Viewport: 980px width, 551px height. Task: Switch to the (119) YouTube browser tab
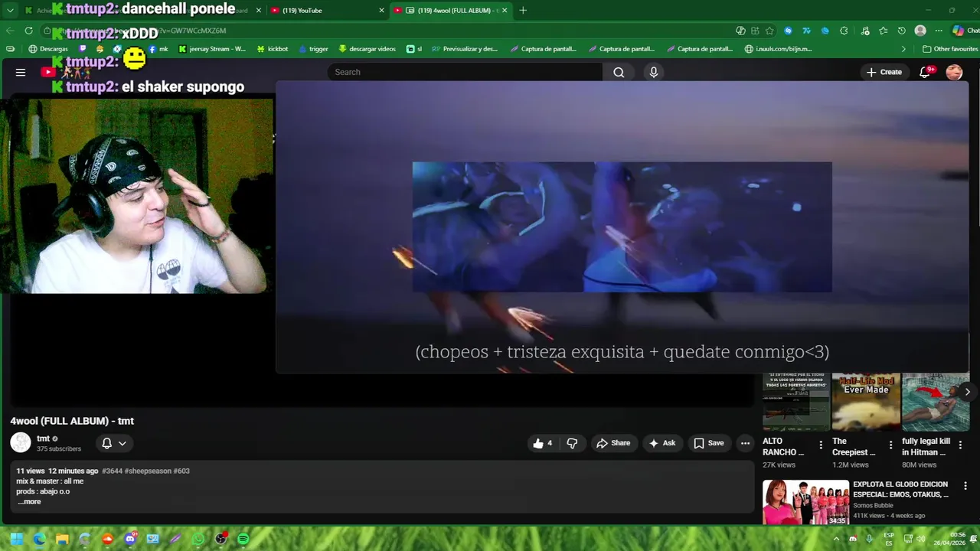pos(325,10)
